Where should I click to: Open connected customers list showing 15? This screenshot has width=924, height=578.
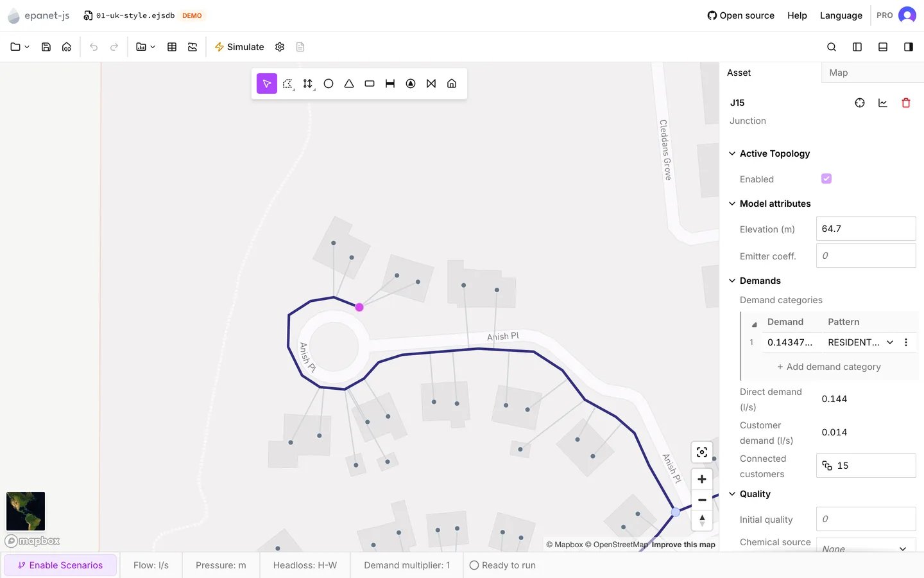pos(866,466)
